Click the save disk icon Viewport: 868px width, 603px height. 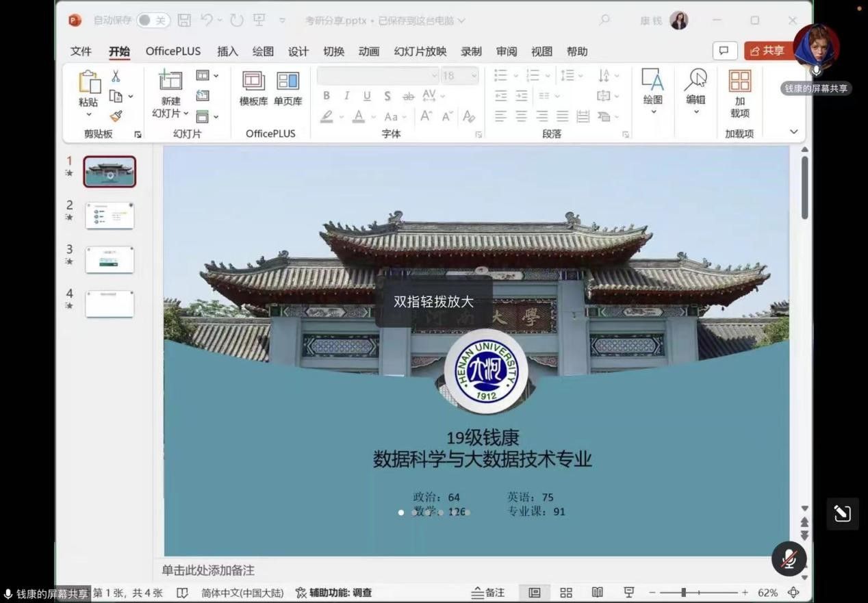point(184,21)
